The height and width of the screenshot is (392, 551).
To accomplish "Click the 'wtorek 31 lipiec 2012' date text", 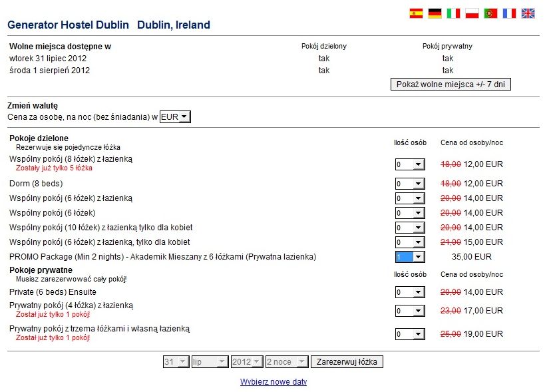I will tap(48, 59).
